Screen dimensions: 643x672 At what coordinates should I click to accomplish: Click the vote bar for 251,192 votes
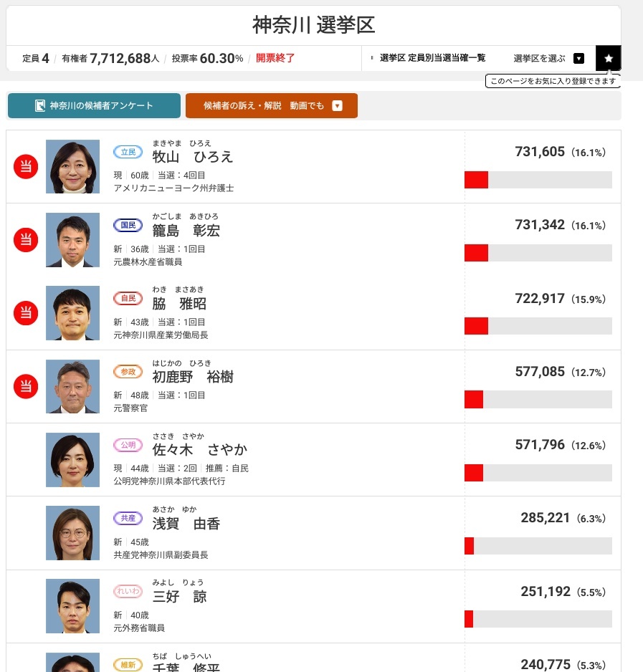click(538, 619)
